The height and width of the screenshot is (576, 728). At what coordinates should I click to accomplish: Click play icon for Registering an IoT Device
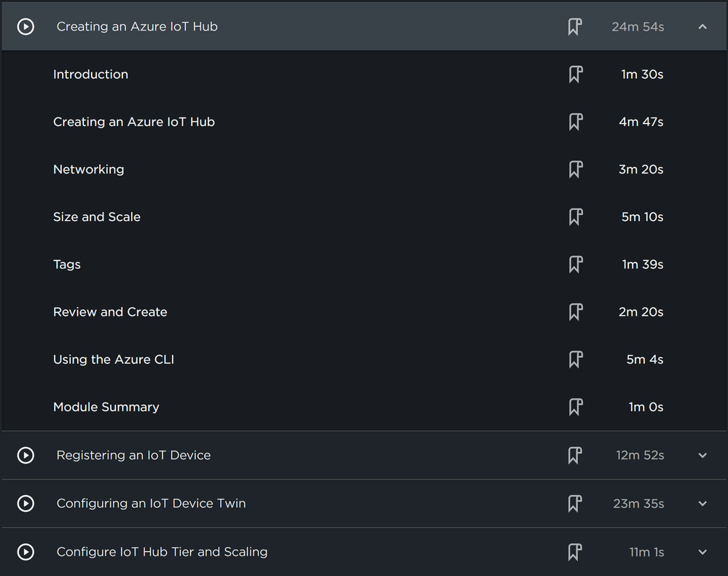tap(26, 456)
